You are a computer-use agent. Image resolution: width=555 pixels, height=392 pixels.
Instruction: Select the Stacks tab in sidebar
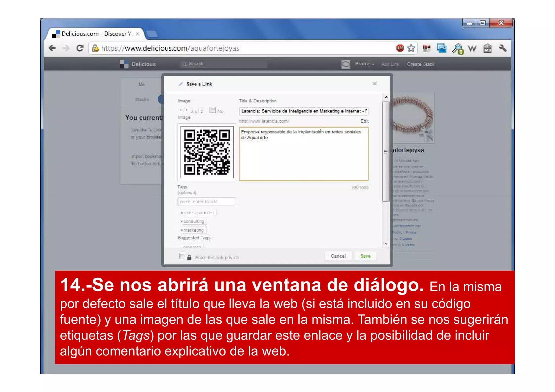(142, 99)
